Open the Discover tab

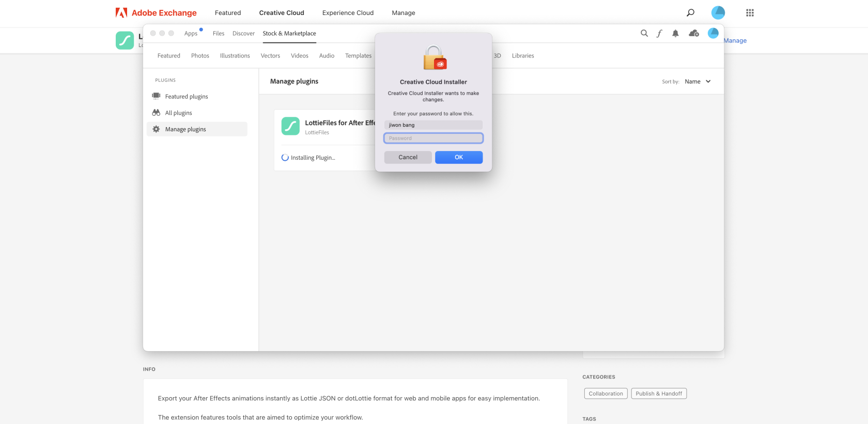[x=243, y=34]
